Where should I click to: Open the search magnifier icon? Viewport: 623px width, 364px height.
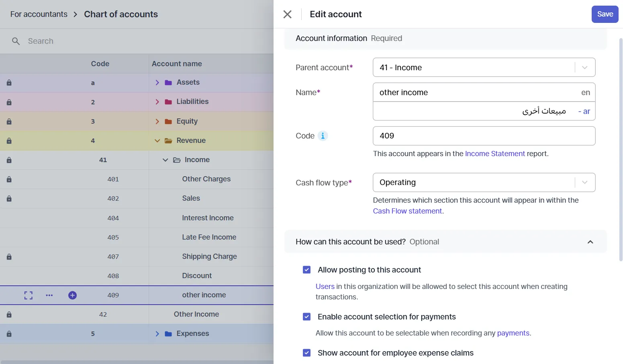point(16,41)
